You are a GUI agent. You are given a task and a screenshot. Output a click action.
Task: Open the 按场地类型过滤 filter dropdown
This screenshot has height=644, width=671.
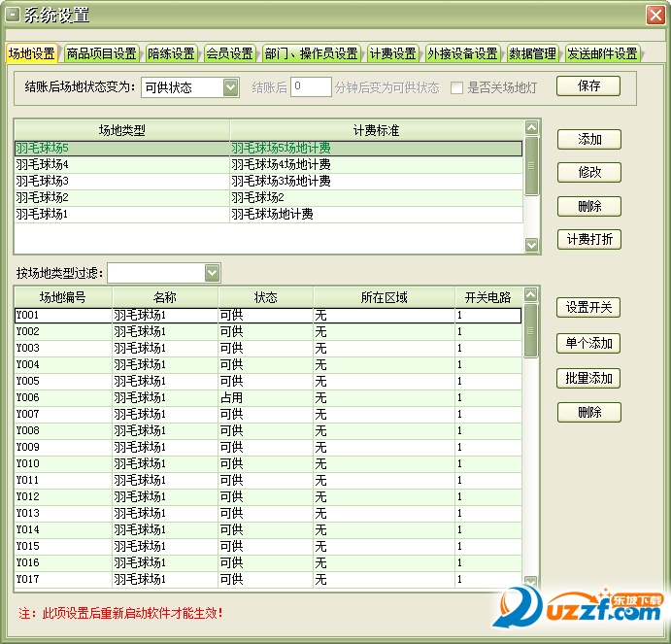[212, 272]
